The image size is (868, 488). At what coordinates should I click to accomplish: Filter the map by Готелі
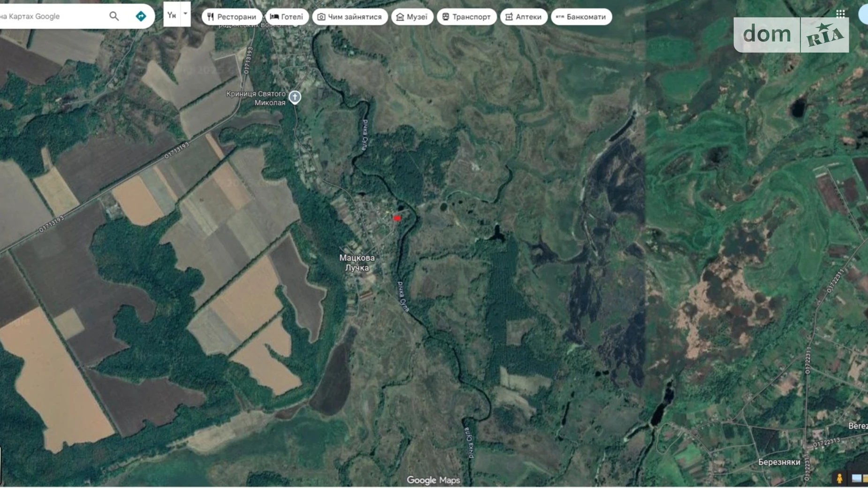[x=287, y=17]
